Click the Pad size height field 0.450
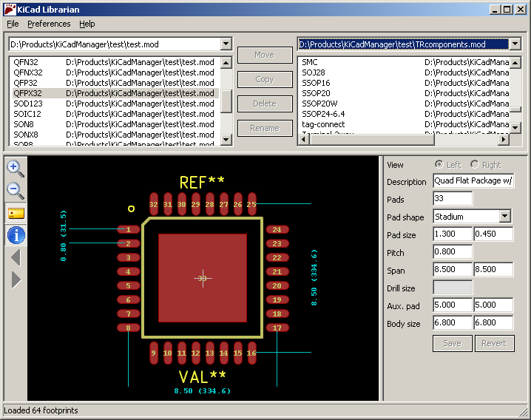531x420 pixels. click(x=493, y=234)
